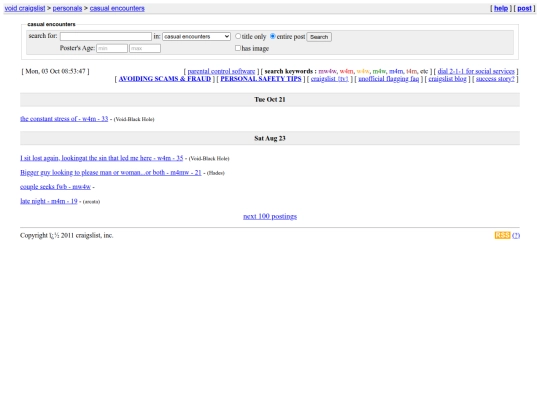The image size is (540, 405).
Task: Click the Poster's Age min field
Action: [x=112, y=49]
